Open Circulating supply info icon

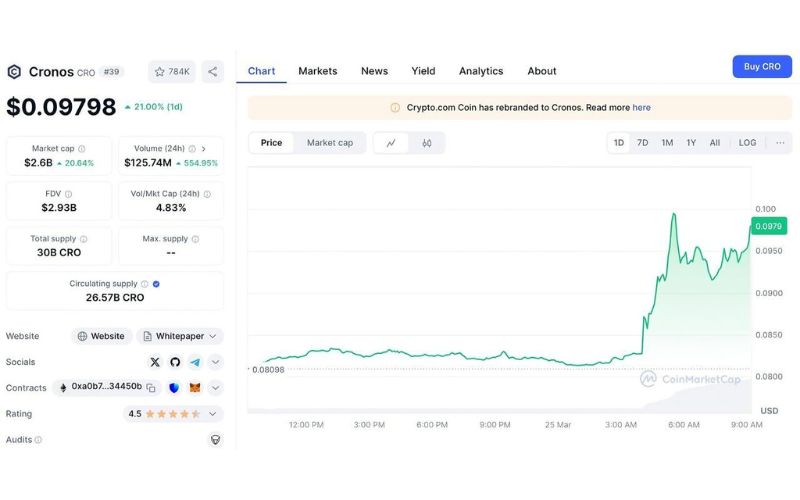coord(144,284)
